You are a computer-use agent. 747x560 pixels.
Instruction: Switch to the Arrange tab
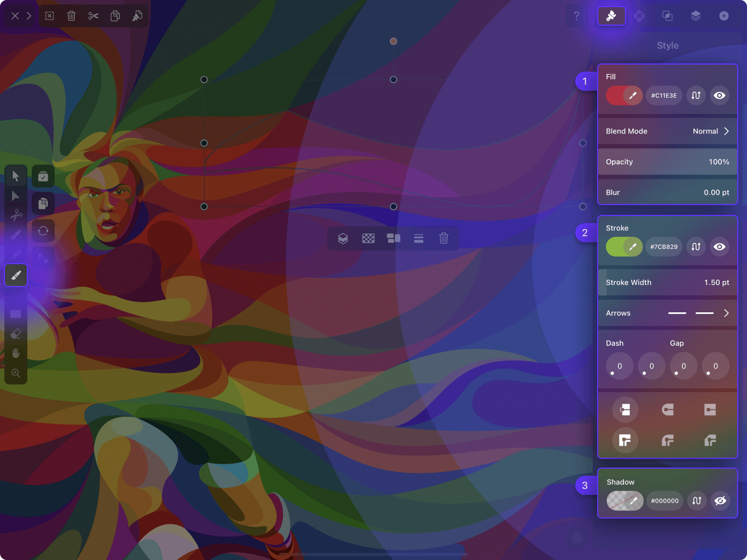tap(639, 16)
